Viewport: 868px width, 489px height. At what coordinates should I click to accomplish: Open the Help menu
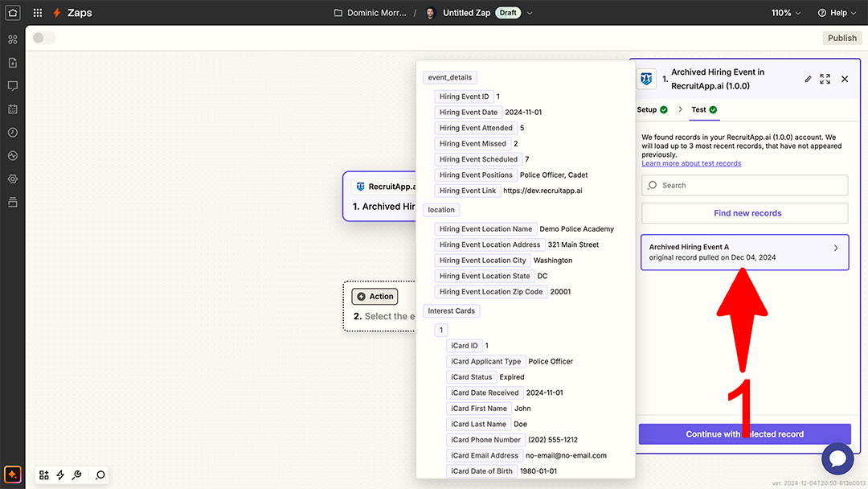pos(837,13)
